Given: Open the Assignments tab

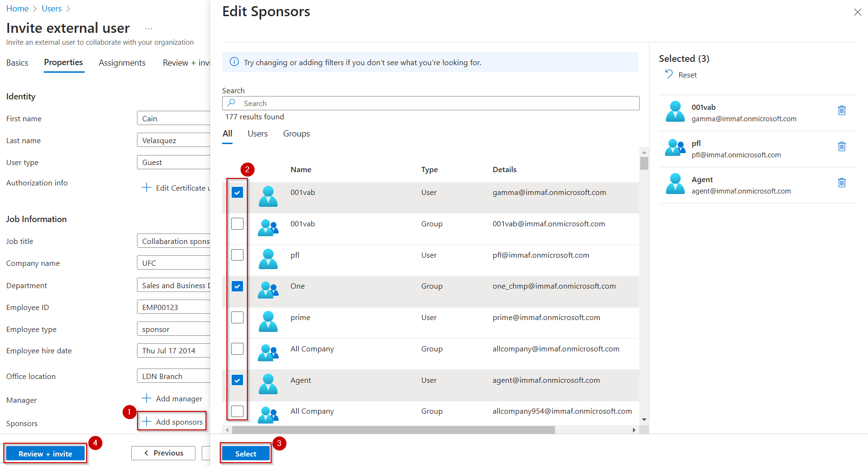Looking at the screenshot, I should (122, 62).
